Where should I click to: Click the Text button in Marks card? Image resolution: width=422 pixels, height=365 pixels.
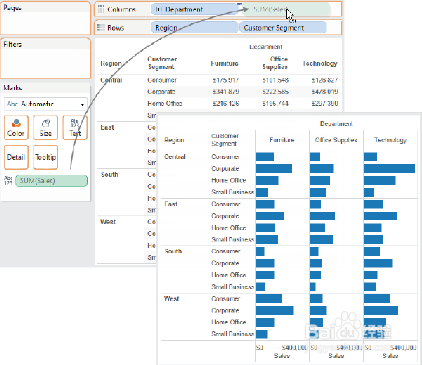click(x=75, y=127)
